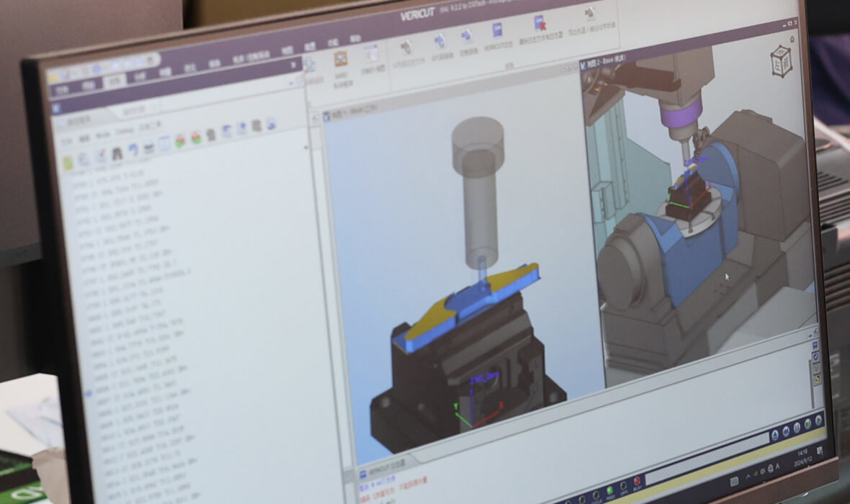
Task: Click the yellow icon beside the log panel
Action: point(818,379)
